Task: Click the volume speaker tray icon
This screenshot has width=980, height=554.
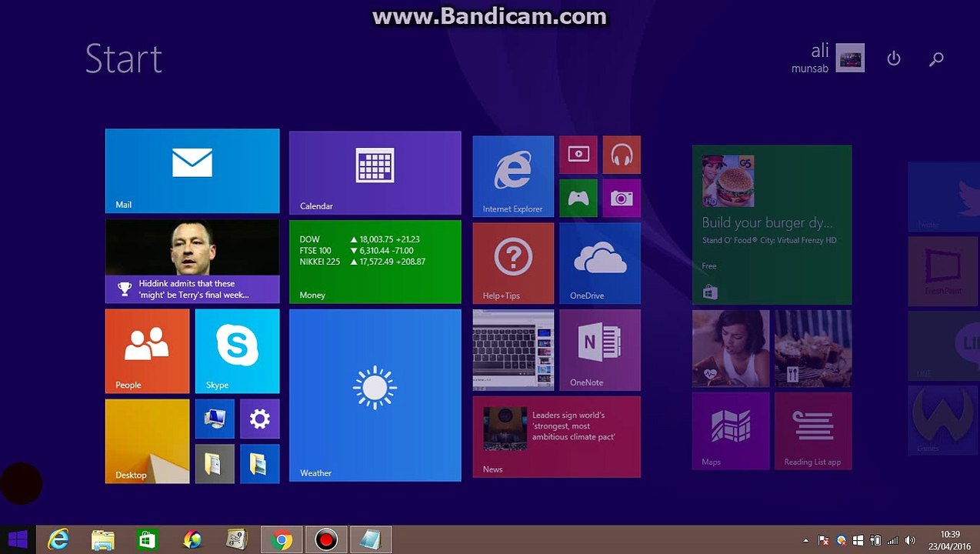Action: (910, 540)
